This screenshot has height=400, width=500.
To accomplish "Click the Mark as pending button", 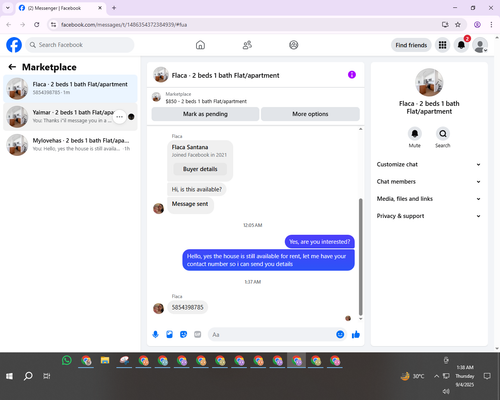I will point(205,114).
